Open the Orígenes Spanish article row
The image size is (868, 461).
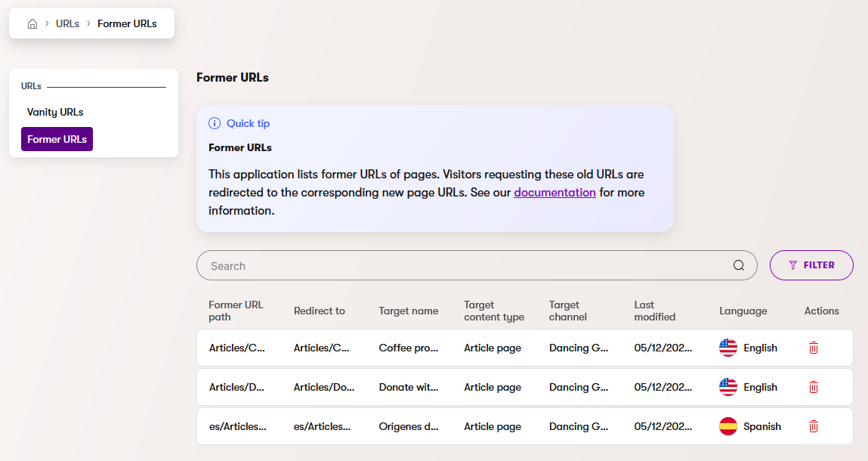[409, 426]
